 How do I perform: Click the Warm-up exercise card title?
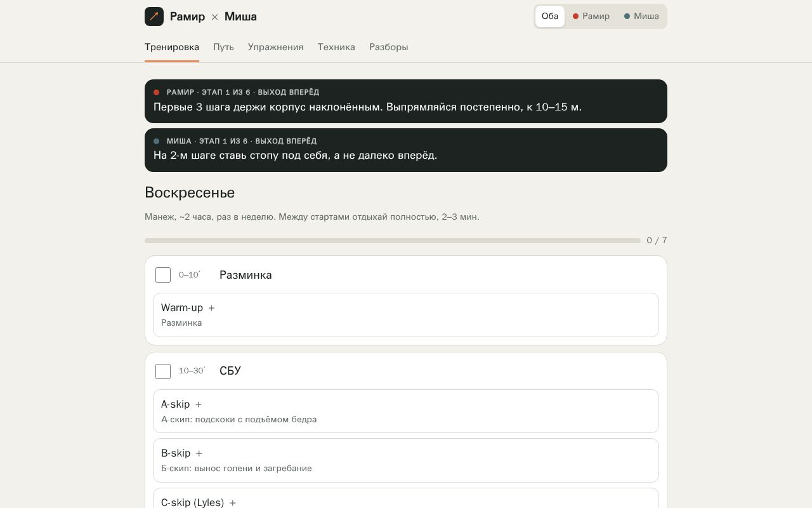[182, 308]
